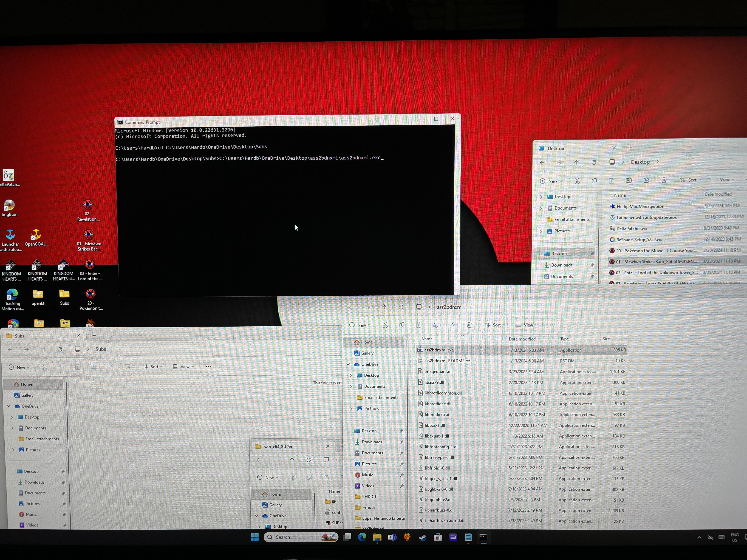Click Delete icon in ass2bdnxml toolbar
Image resolution: width=747 pixels, height=560 pixels.
click(x=469, y=325)
